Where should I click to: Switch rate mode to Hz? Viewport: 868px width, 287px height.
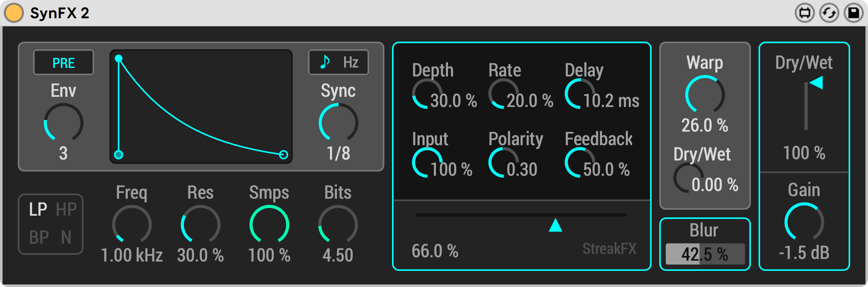(350, 62)
